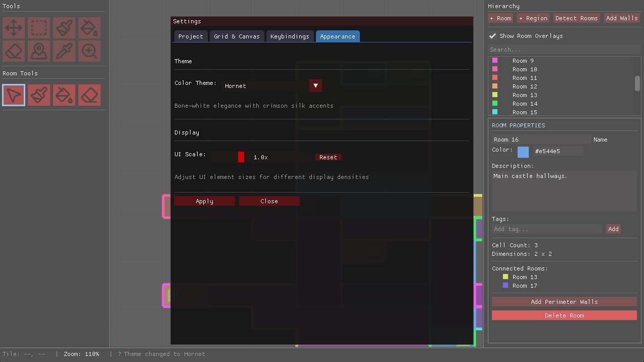Screen dimensions: 644x362
Task: Click the color swatch beside Room 11
Action: pos(495,77)
